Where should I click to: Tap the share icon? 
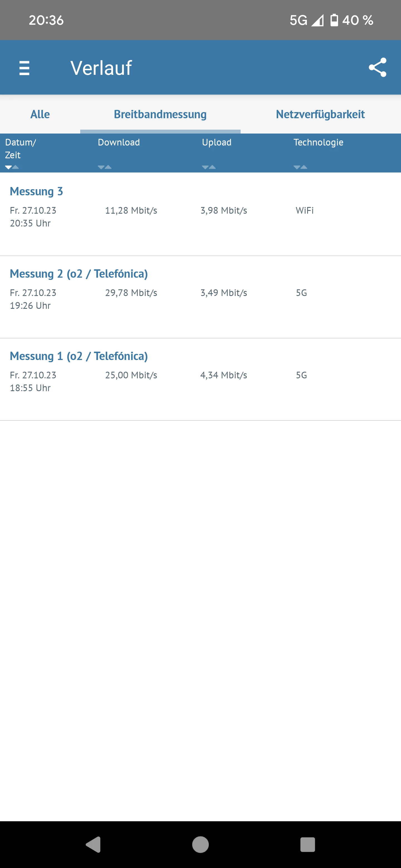click(x=377, y=67)
